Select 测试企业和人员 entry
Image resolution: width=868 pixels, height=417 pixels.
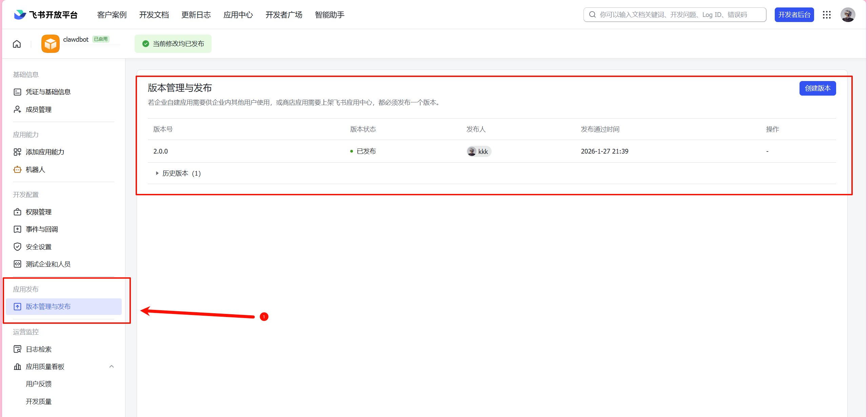[x=48, y=264]
